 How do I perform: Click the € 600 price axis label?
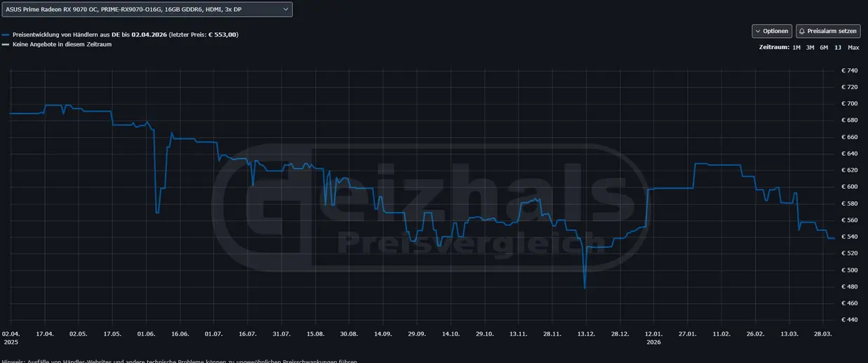point(849,187)
